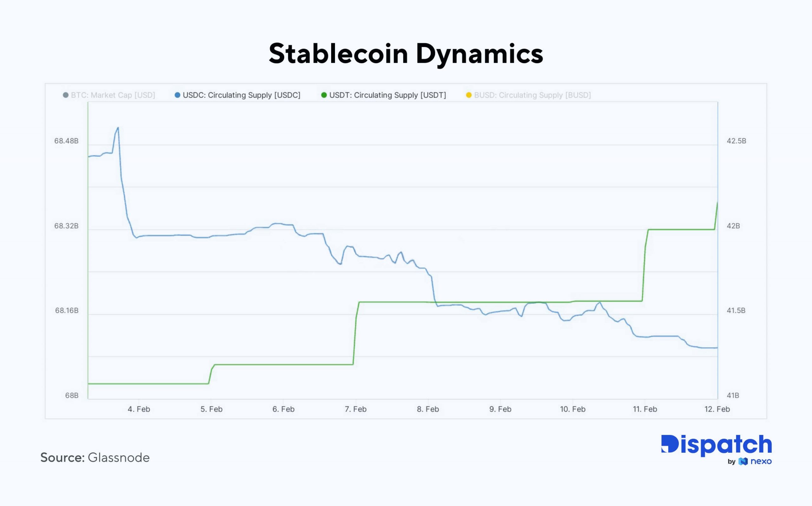Screen dimensions: 812x506
Task: Click the 68.48B left axis label
Action: click(66, 141)
